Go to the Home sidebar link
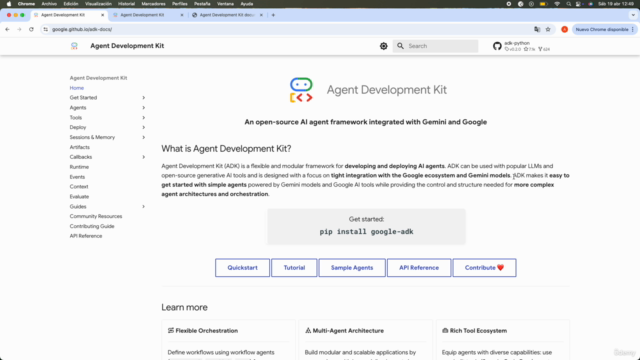This screenshot has height=360, width=640. [x=77, y=88]
